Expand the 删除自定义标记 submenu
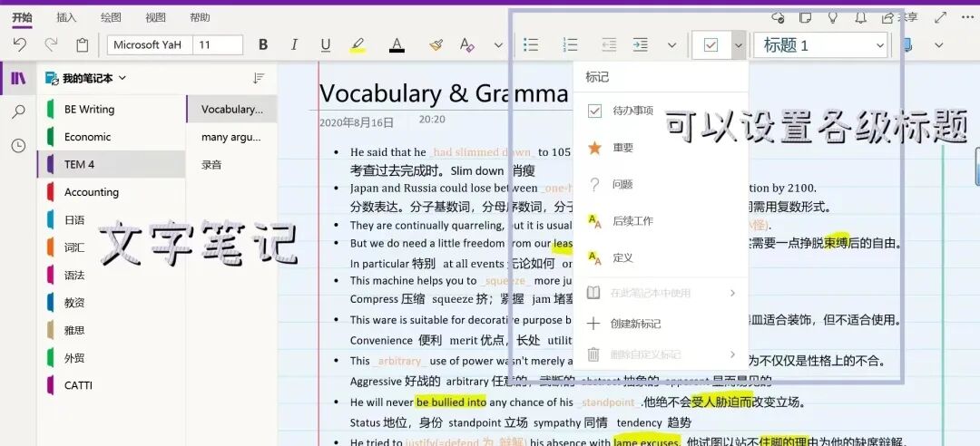The width and height of the screenshot is (980, 446). pos(661,354)
